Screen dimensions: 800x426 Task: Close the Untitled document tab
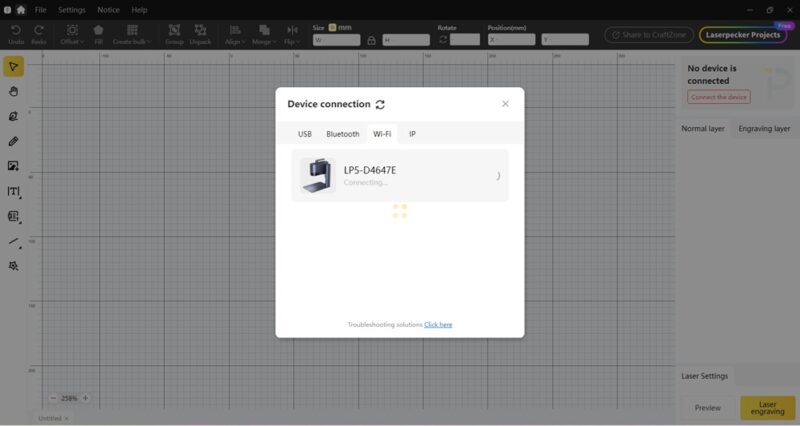click(x=66, y=418)
